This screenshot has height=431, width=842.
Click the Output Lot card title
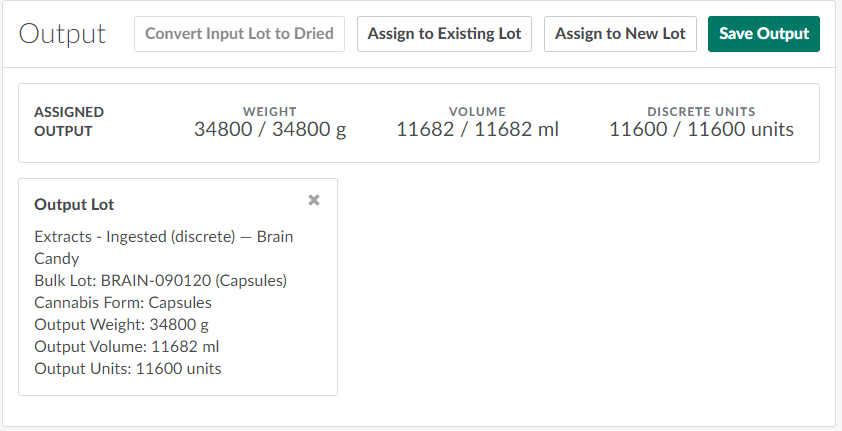click(74, 204)
